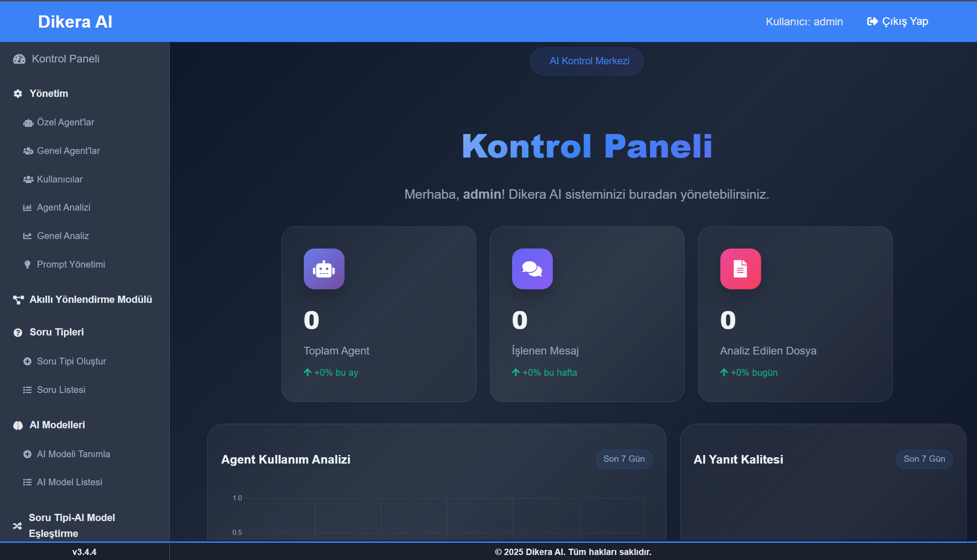Open the Agent Analizi bar chart icon

(x=28, y=207)
